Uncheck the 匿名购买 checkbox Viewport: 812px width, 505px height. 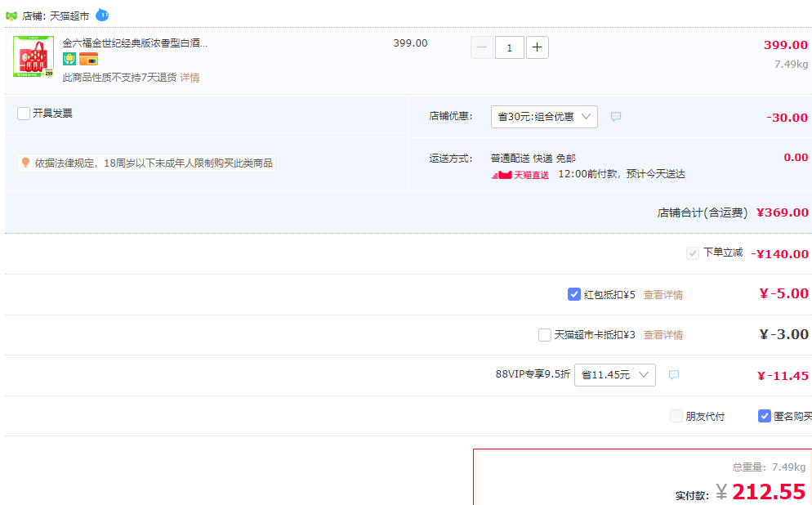point(765,416)
